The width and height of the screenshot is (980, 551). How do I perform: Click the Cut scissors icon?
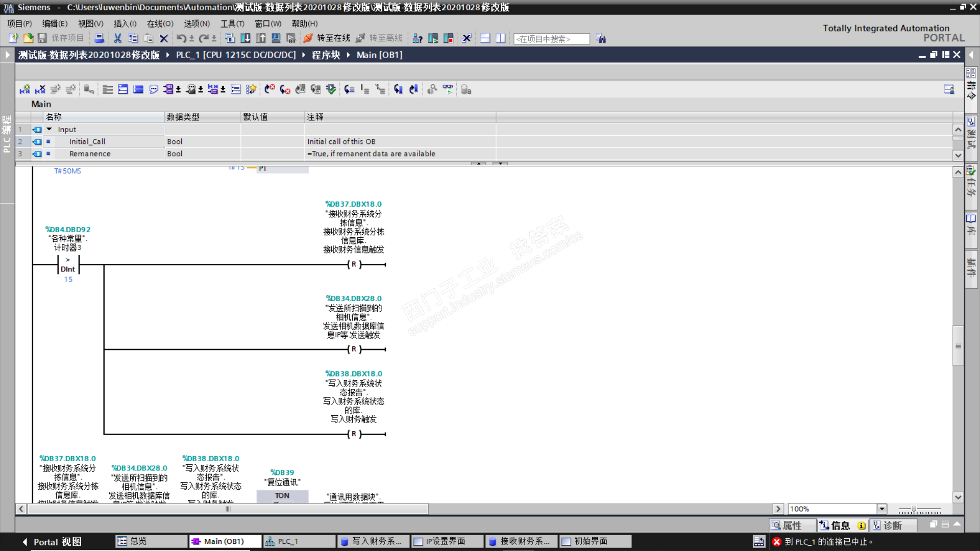(x=117, y=38)
